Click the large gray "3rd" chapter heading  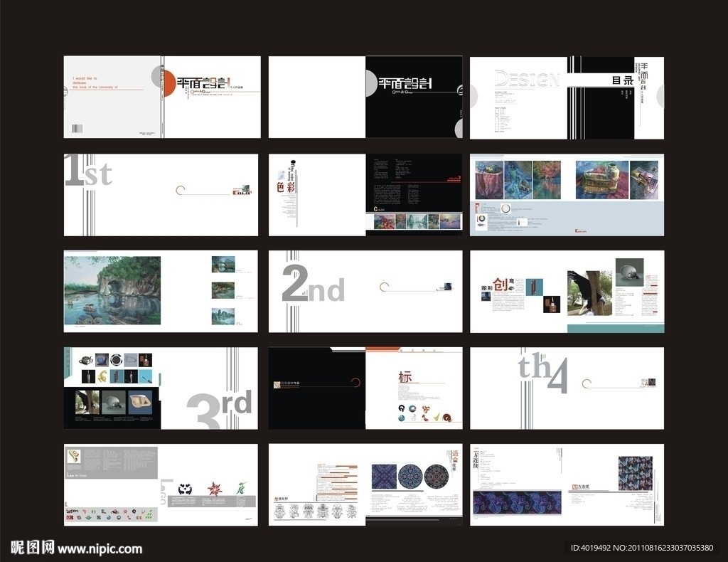[220, 408]
